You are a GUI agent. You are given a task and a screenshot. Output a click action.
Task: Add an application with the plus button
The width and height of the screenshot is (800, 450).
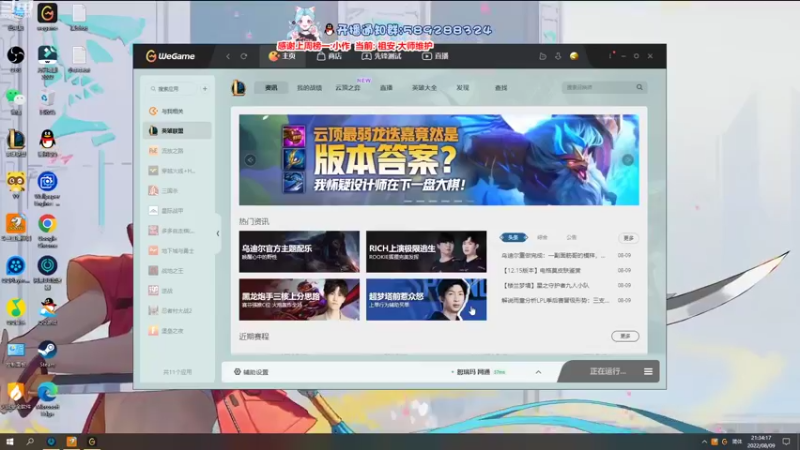click(x=205, y=89)
